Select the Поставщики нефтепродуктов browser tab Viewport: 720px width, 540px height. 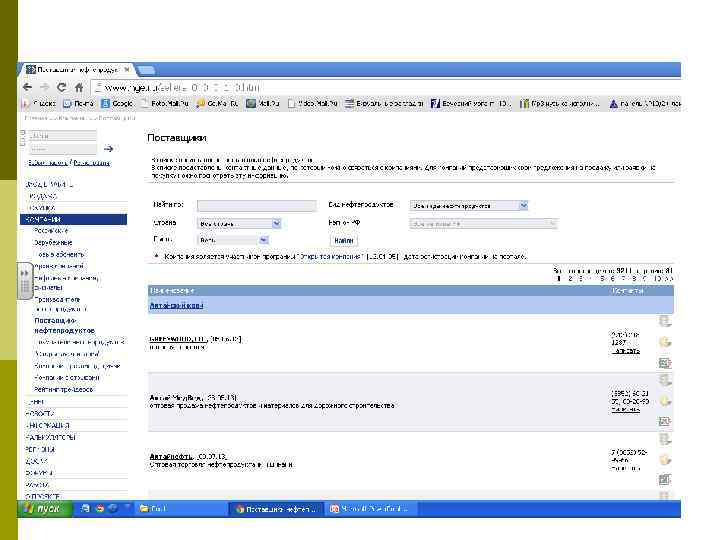[x=76, y=69]
